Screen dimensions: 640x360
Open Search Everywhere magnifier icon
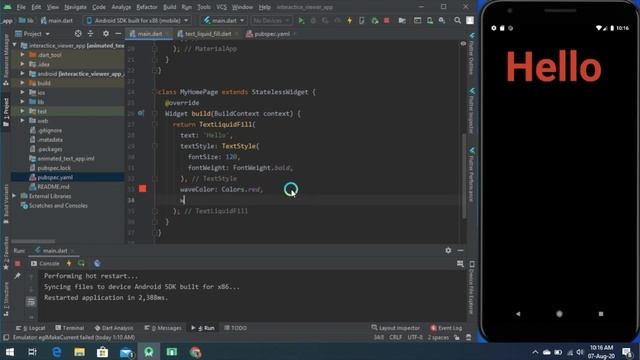click(x=458, y=20)
